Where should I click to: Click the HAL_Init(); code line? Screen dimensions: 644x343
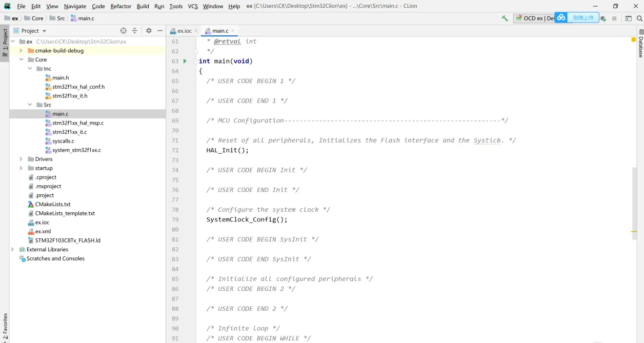(x=228, y=150)
